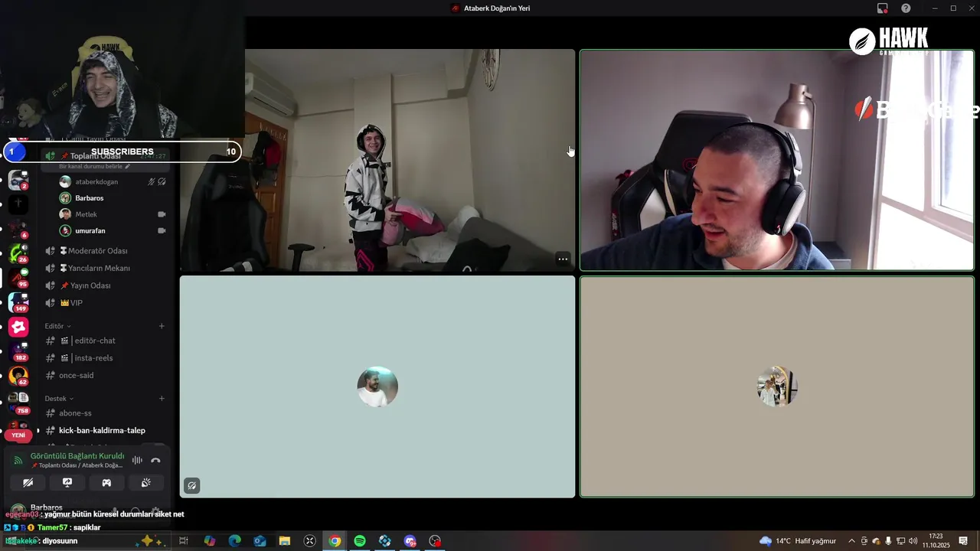Click avatar in bottom-right participant tile
The image size is (980, 551).
click(777, 386)
